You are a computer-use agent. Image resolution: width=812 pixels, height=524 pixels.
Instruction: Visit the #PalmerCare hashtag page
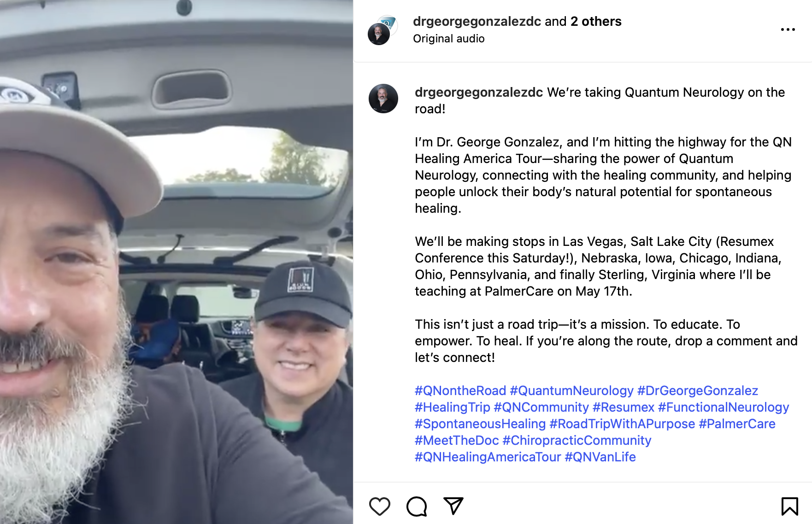(x=737, y=424)
